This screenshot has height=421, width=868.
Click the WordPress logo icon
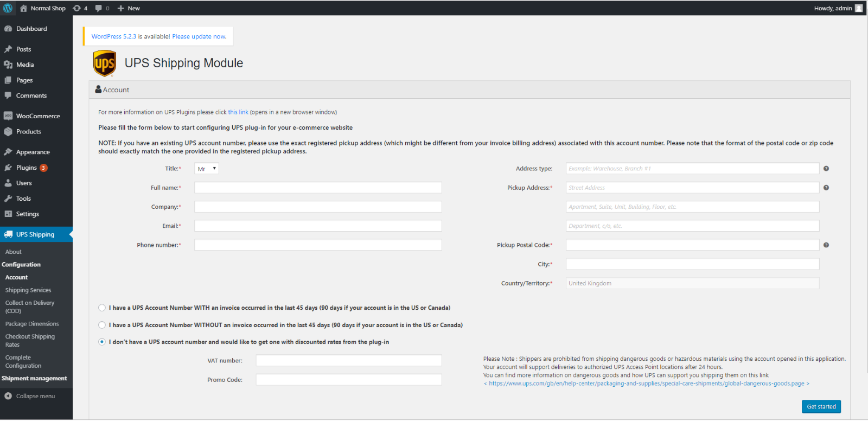point(8,8)
